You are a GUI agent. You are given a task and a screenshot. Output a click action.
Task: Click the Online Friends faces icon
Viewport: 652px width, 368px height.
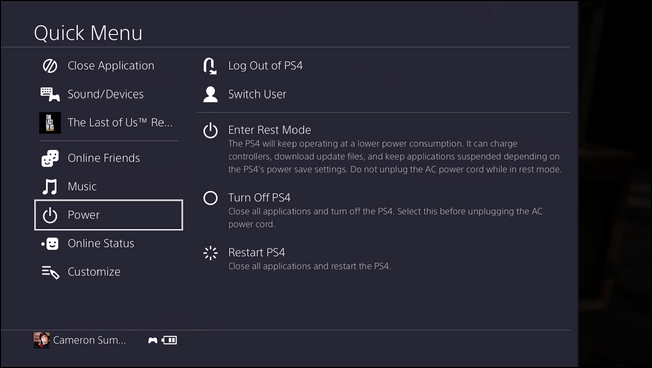point(50,158)
